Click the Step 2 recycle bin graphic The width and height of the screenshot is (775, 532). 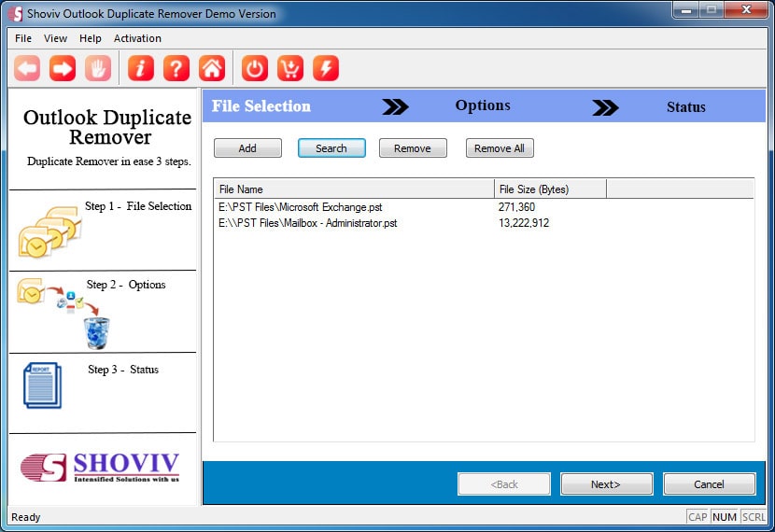96,333
